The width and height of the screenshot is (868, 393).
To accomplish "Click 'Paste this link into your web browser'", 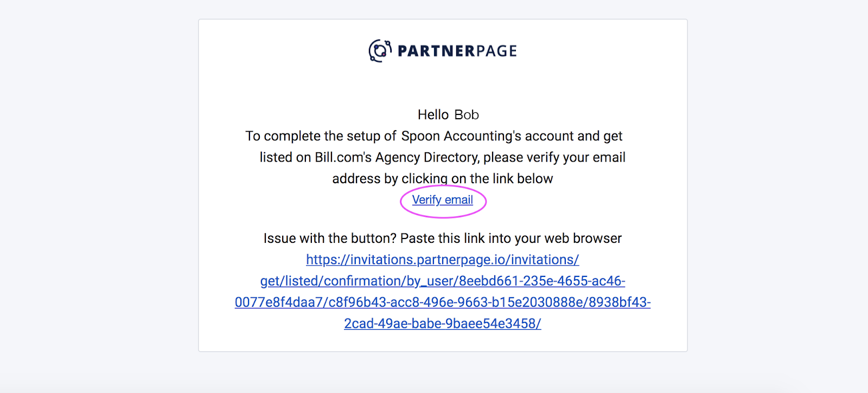I will click(510, 239).
